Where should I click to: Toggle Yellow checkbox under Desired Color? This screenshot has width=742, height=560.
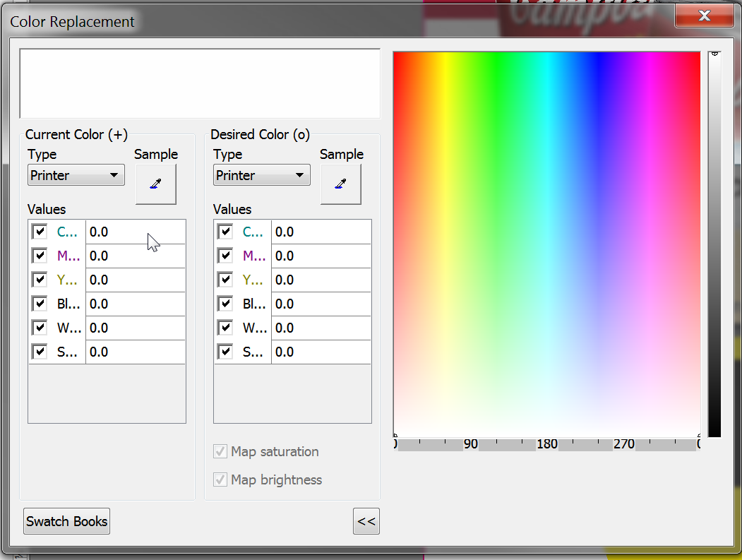pyautogui.click(x=225, y=280)
